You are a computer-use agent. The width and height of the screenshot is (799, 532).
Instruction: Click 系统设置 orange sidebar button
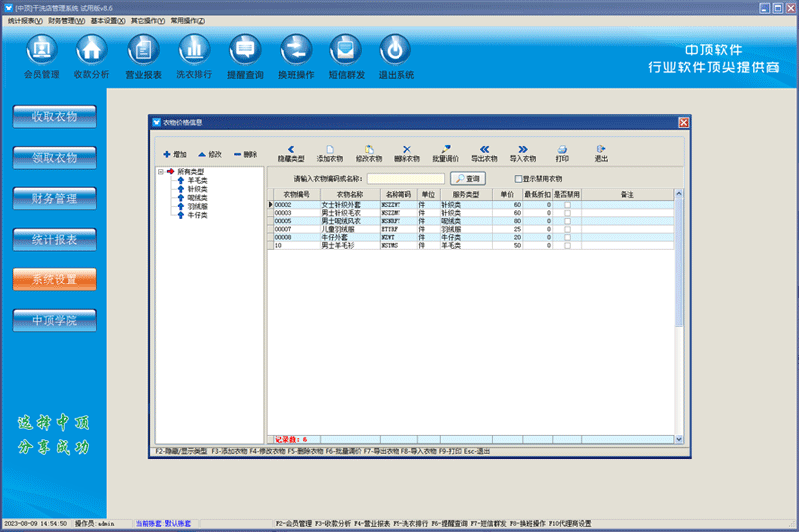pyautogui.click(x=55, y=279)
